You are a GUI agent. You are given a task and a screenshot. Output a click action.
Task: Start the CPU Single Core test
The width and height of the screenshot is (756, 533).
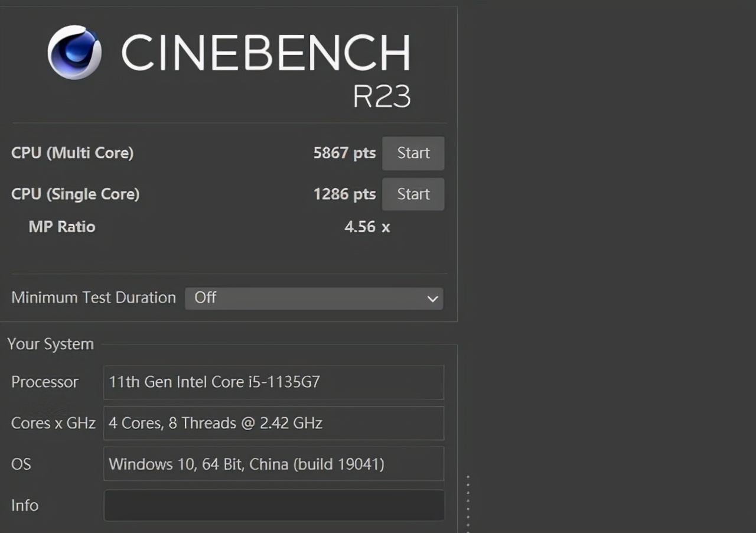(413, 194)
